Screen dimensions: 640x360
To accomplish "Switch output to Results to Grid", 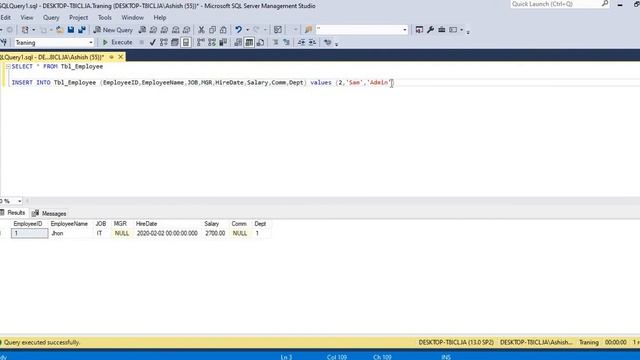I will 249,42.
